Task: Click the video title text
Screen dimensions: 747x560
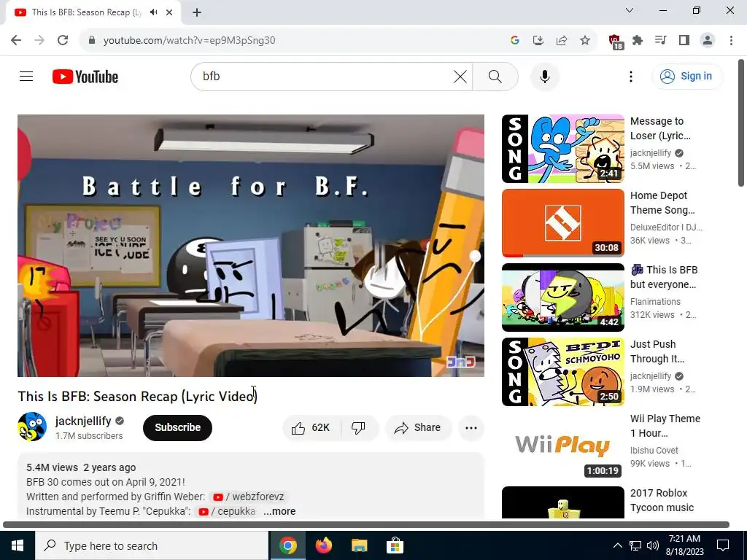Action: (137, 396)
